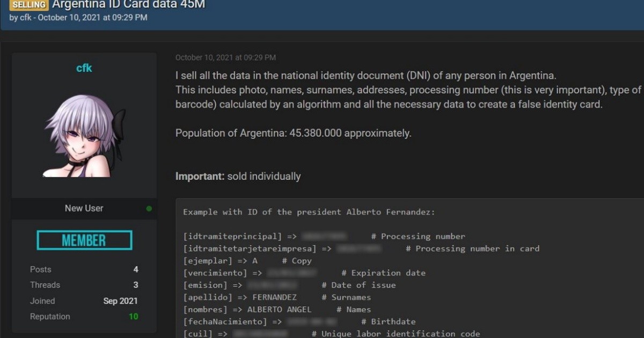Click the green online status dot

pyautogui.click(x=149, y=209)
